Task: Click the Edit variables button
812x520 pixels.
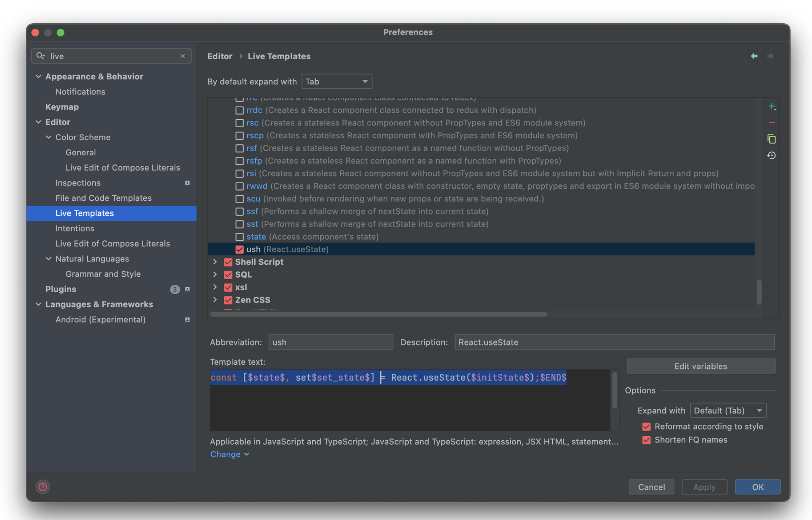Action: tap(700, 366)
